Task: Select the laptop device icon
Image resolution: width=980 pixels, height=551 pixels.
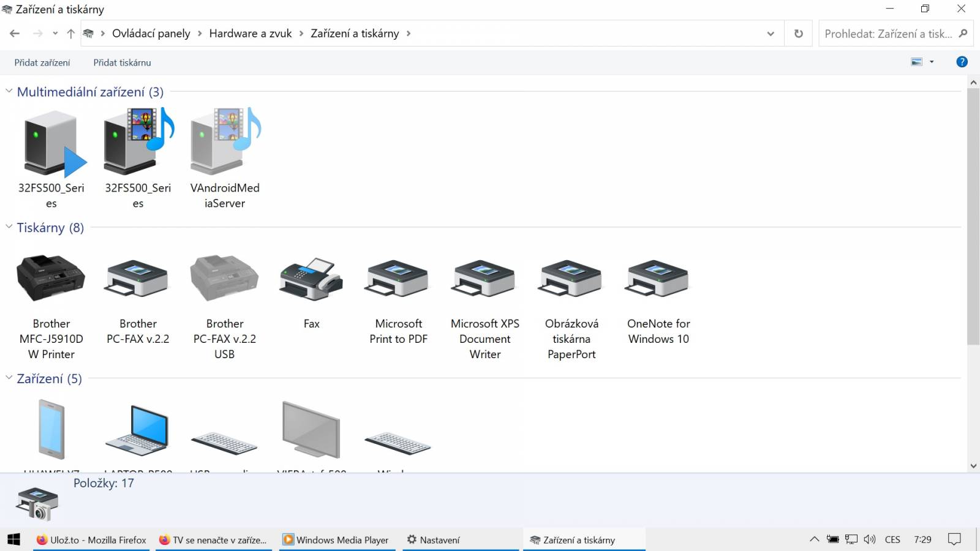Action: point(138,430)
